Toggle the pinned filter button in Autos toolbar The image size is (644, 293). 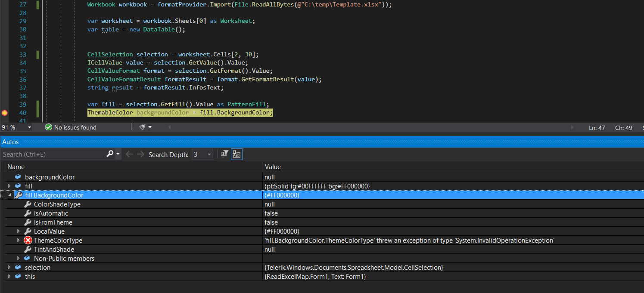(x=224, y=154)
